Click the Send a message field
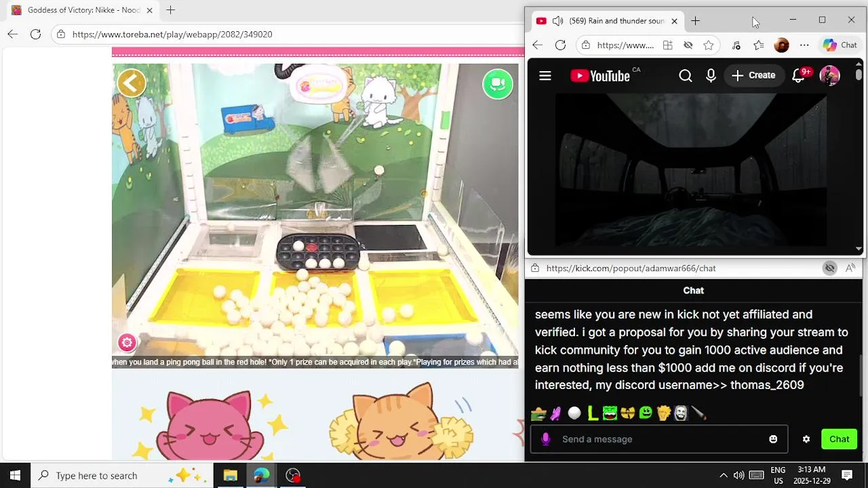Viewport: 868px width, 488px height. 659,439
